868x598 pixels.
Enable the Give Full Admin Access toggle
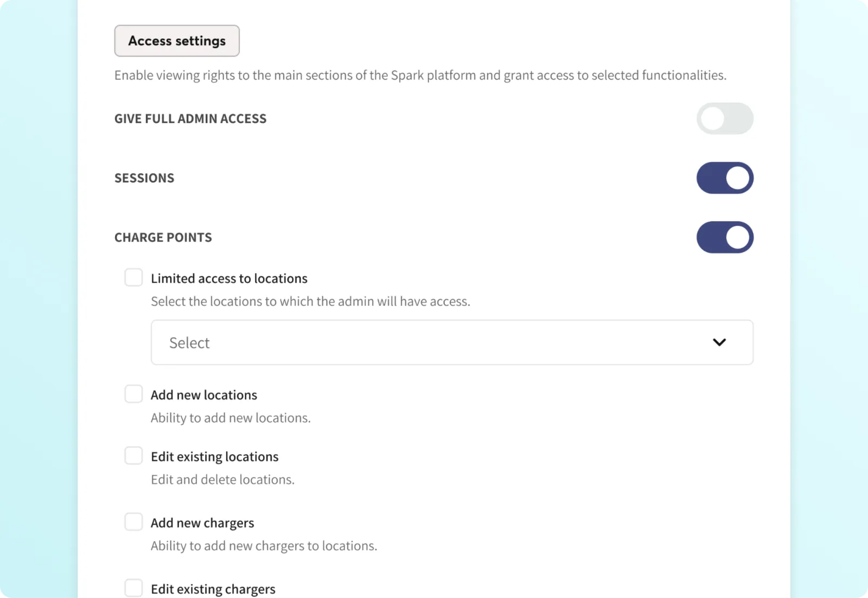point(725,119)
